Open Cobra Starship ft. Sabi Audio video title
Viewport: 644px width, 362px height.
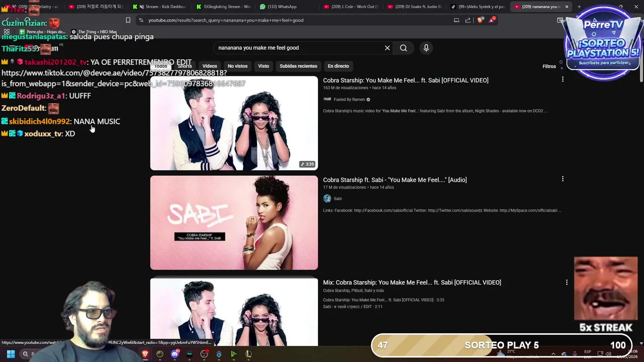pos(395,180)
